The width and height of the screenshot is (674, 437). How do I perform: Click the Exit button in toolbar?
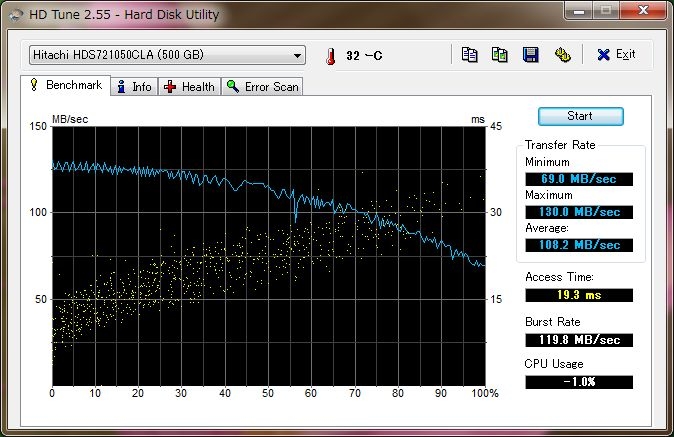point(616,55)
